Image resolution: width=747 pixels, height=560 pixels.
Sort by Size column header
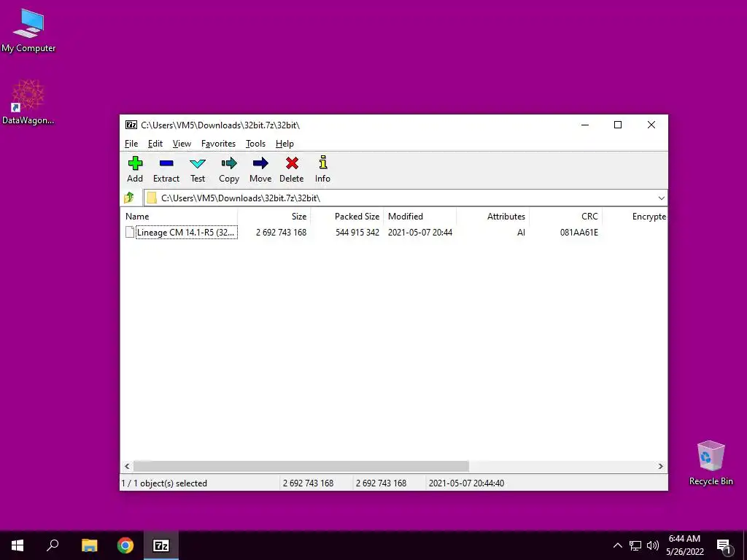(274, 216)
